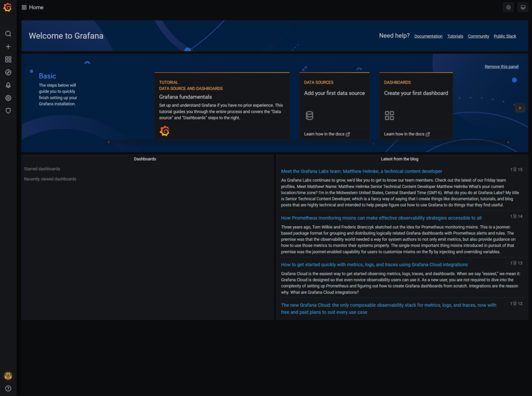The height and width of the screenshot is (396, 532).
Task: Open the Alerting bell icon
Action: [8, 85]
